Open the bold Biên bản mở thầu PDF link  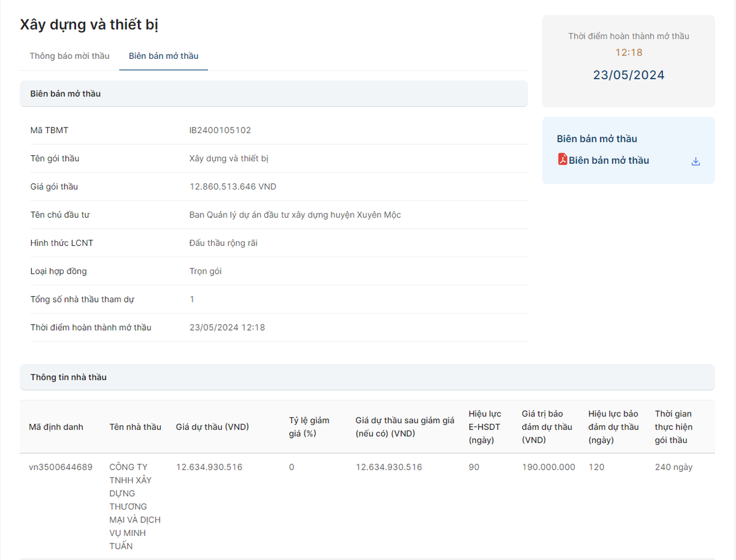(x=608, y=160)
